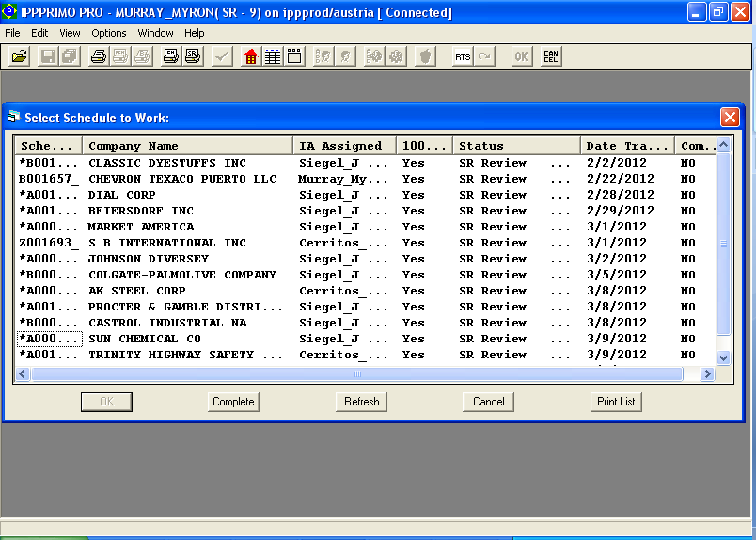The width and height of the screenshot is (756, 540).
Task: Click the greyed figure icon after the list icon
Action: coord(345,56)
